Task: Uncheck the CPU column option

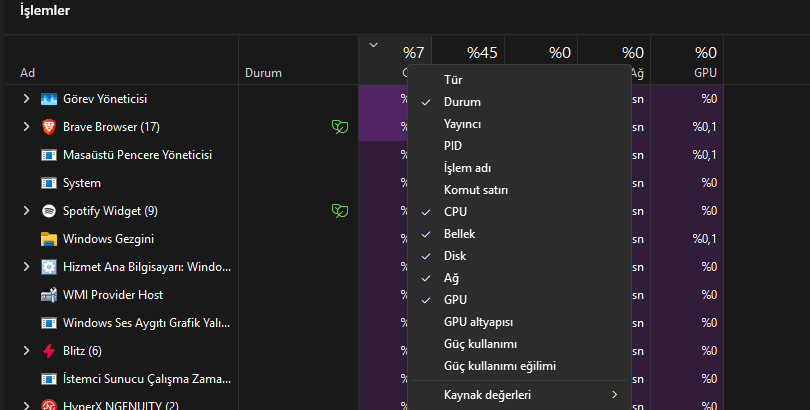Action: pos(455,212)
